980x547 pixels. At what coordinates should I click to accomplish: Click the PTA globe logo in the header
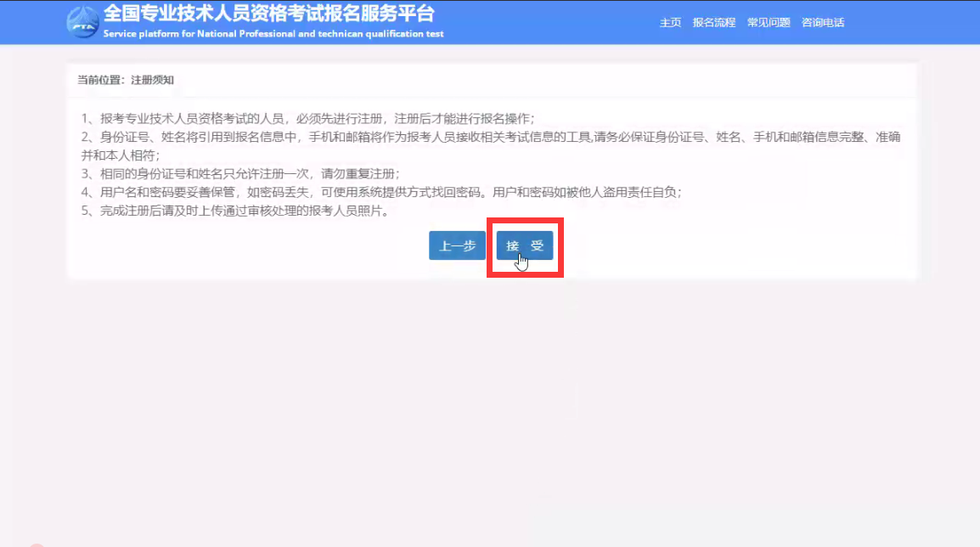point(82,23)
